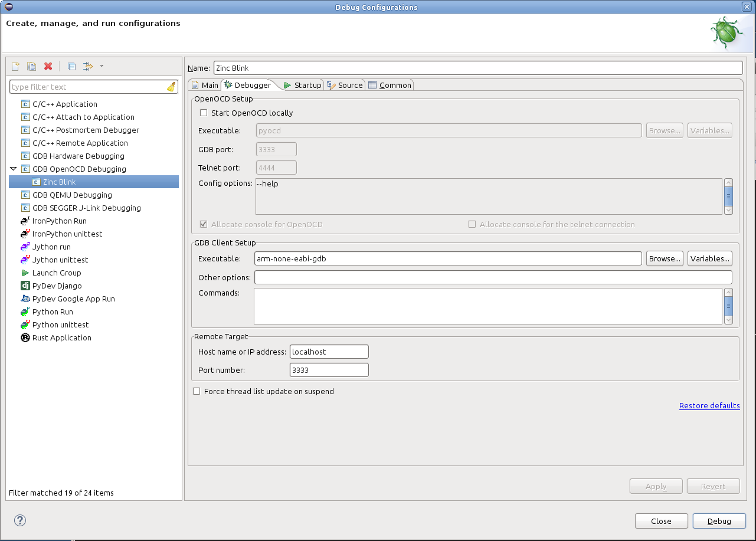The image size is (756, 541).
Task: Select IronPython unittest
Action: (67, 234)
